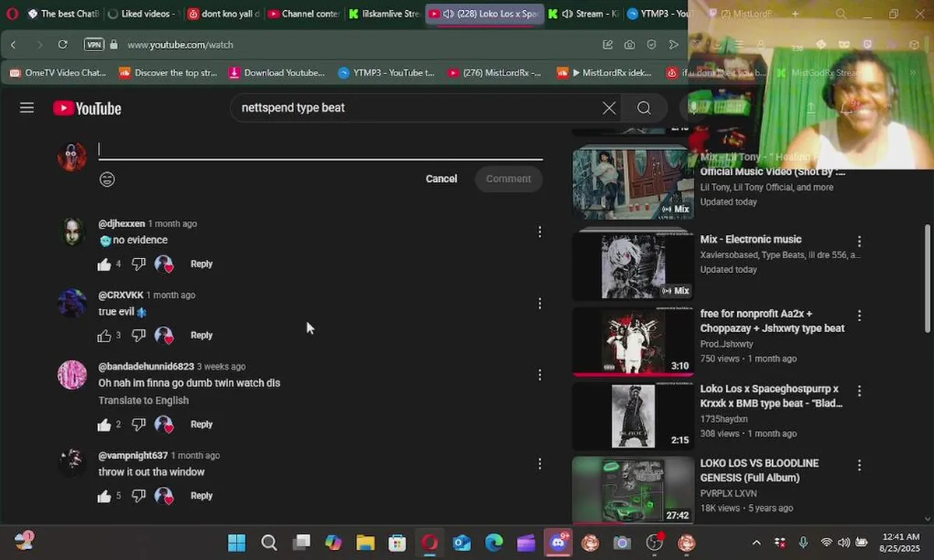Dislike the comment by @djhexxen
Screen dimensions: 934x560
(139, 264)
